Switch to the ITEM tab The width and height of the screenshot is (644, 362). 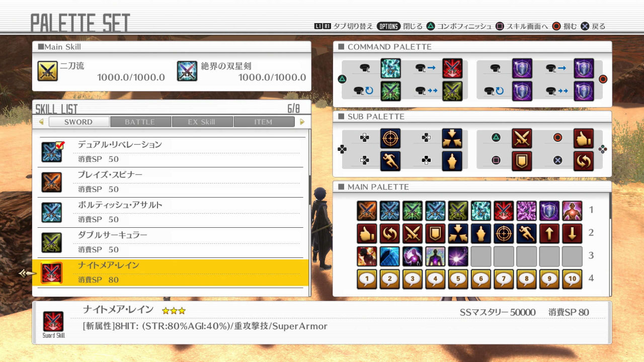tap(264, 122)
